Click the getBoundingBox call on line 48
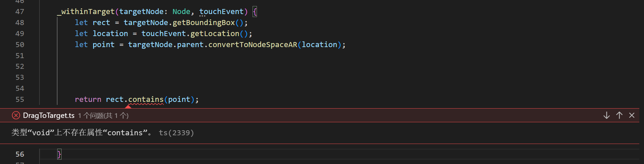 tap(204, 23)
